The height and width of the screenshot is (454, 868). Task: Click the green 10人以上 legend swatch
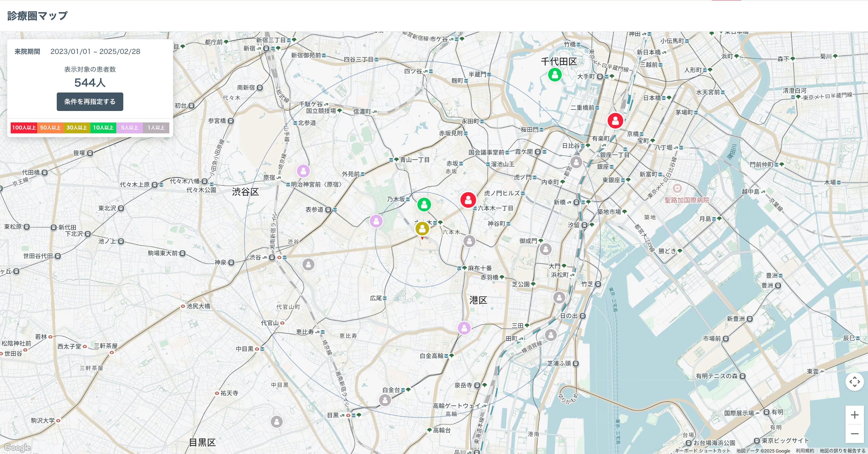[x=103, y=128]
